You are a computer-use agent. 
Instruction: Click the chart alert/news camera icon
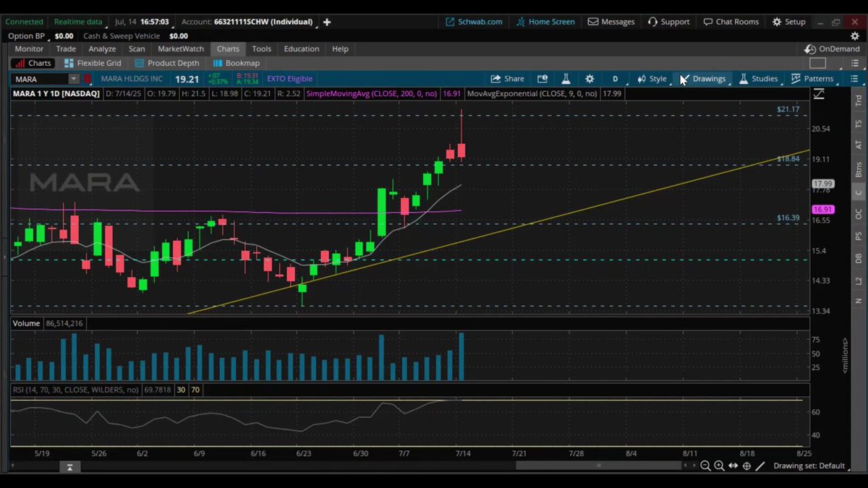[542, 79]
